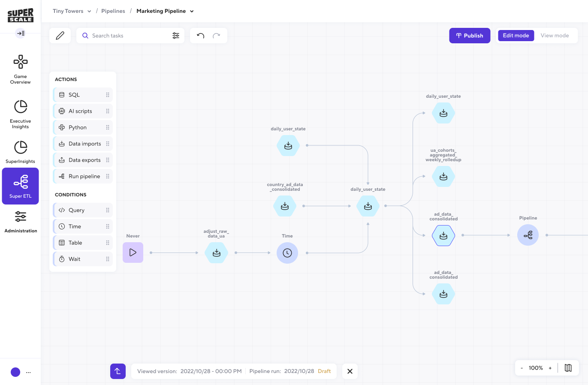
Task: Toggle the minimap view
Action: coord(568,368)
